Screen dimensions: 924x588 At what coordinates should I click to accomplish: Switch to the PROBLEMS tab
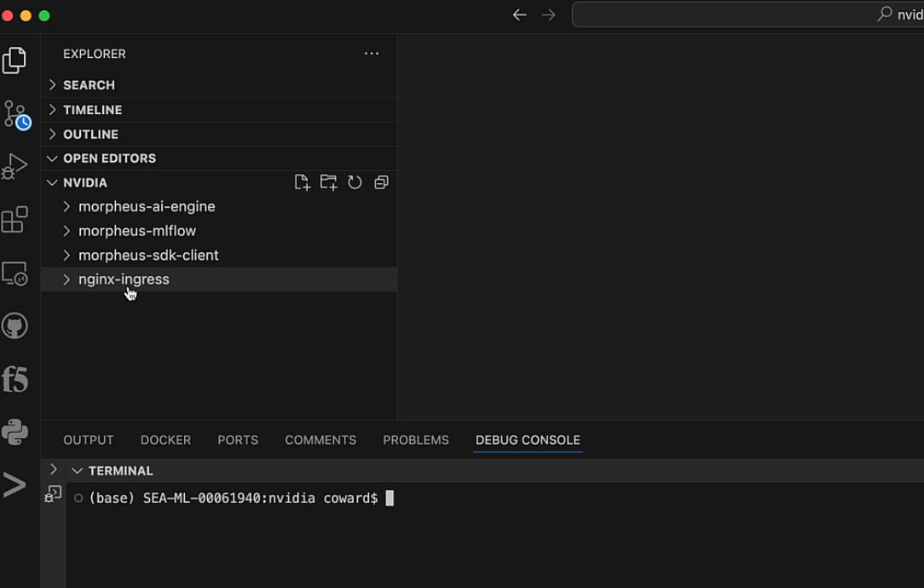(x=416, y=440)
